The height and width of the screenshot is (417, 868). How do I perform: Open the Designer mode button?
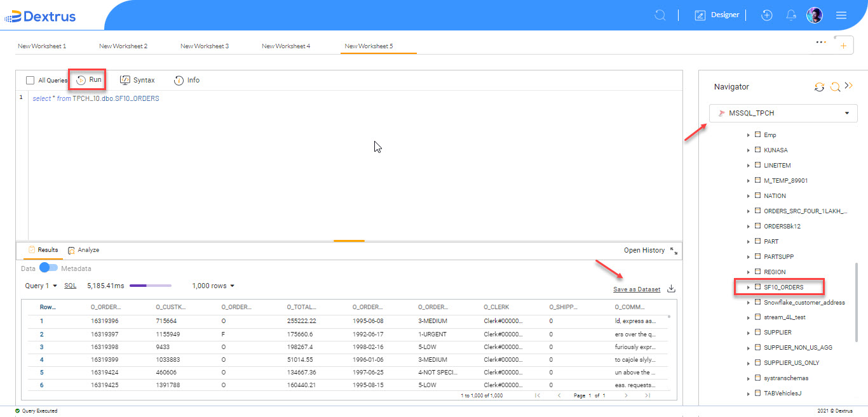pos(717,15)
